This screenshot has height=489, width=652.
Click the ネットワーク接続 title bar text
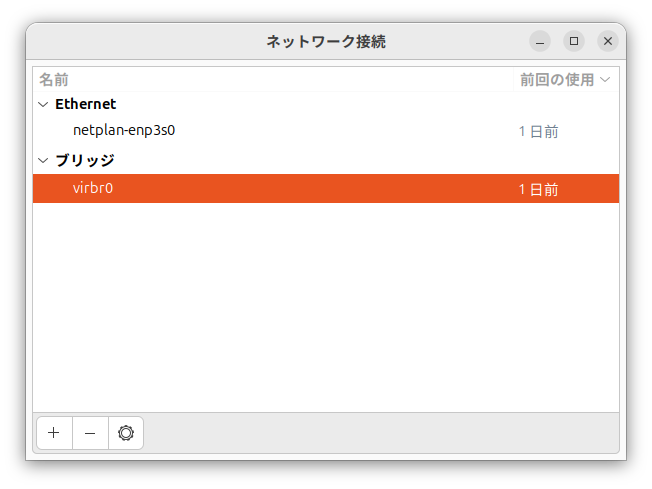click(326, 41)
